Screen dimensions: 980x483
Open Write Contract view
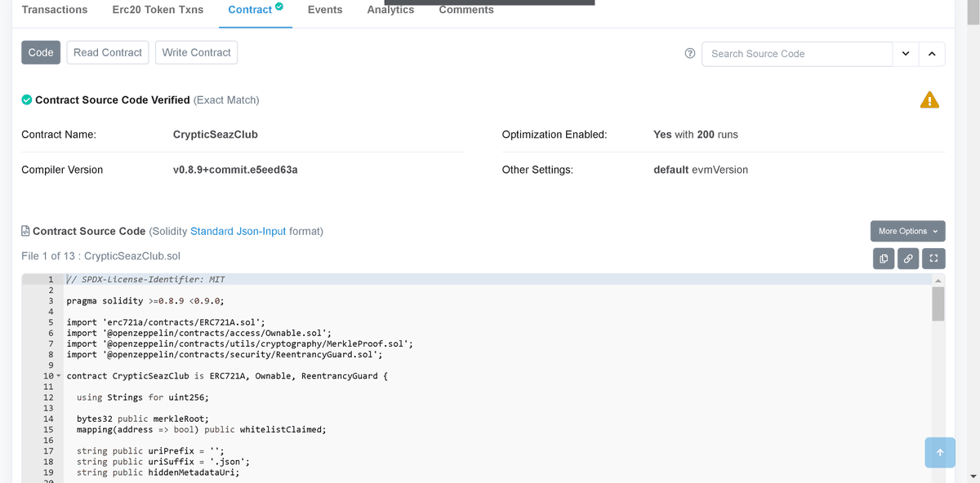pyautogui.click(x=196, y=52)
